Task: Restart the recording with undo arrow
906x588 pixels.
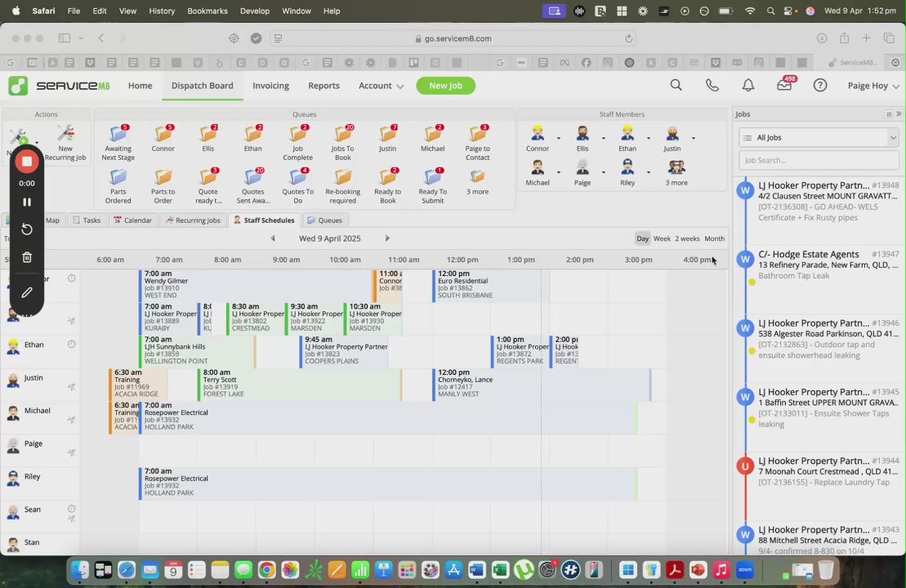Action: (x=27, y=229)
